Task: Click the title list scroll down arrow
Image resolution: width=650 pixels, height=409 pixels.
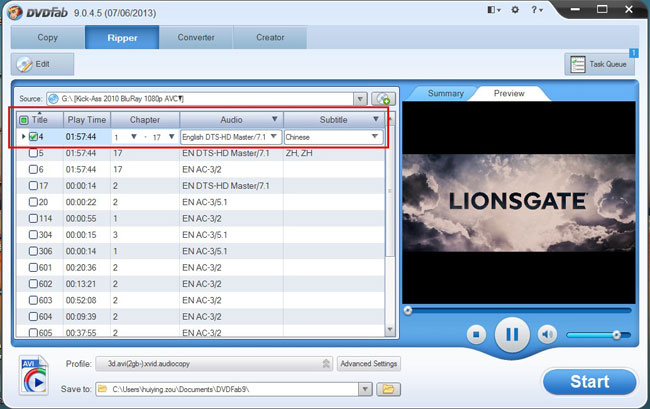Action: (390, 330)
